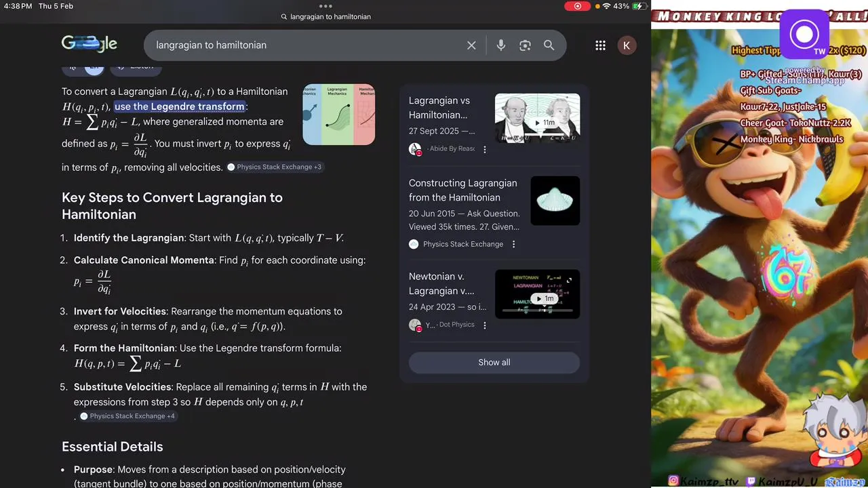Tap the battery indicator showing 43%
This screenshot has width=868, height=488.
631,6
